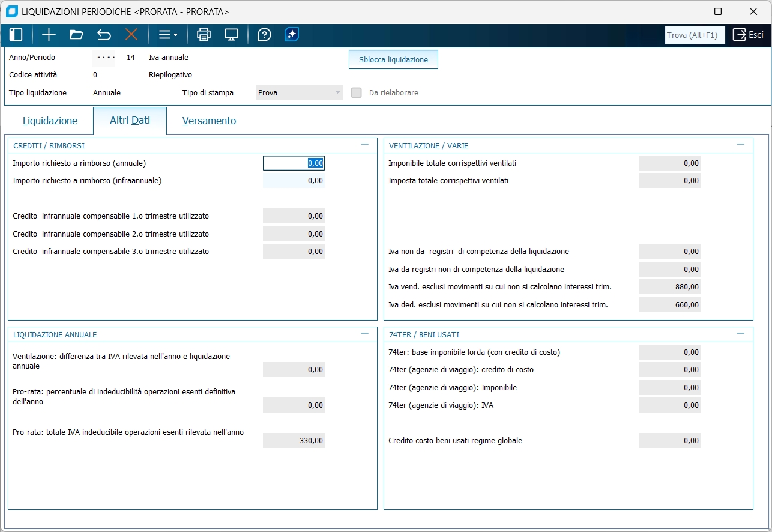This screenshot has width=772, height=532.
Task: Click the blue sparkle assistant icon
Action: [292, 35]
